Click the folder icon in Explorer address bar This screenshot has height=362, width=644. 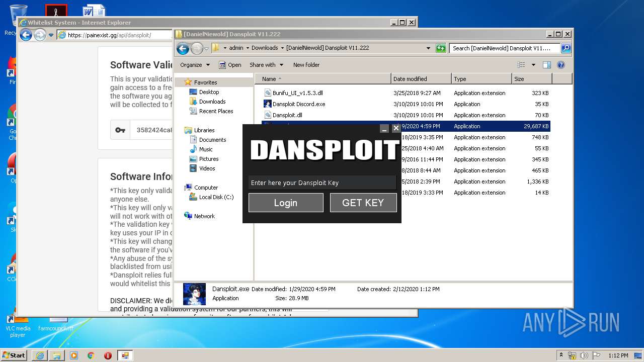pos(216,48)
